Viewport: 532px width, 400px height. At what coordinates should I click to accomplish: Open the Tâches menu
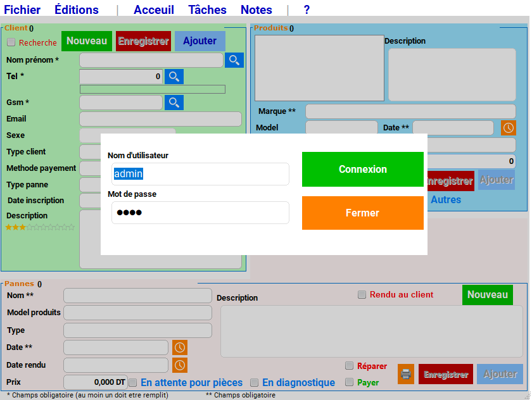point(207,9)
